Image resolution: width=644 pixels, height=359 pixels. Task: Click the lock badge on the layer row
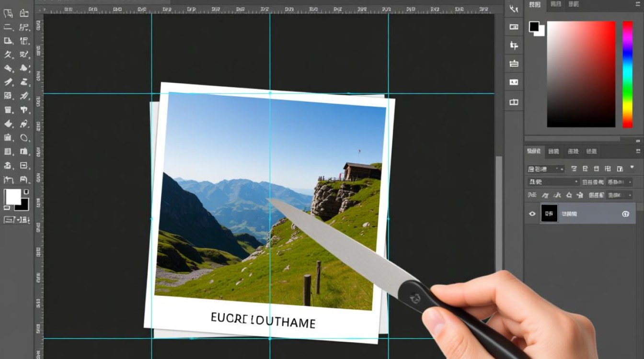pos(625,214)
